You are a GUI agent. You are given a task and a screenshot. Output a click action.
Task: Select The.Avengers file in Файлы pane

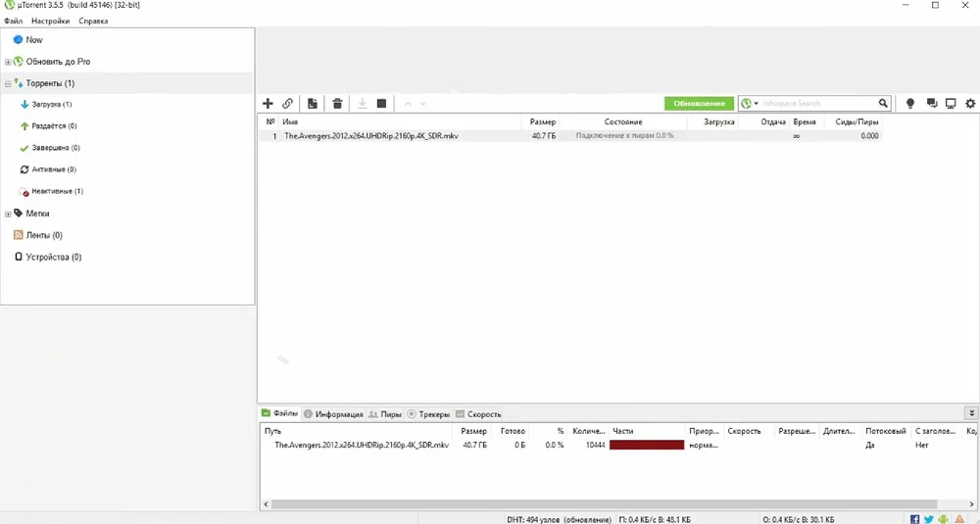pyautogui.click(x=362, y=446)
